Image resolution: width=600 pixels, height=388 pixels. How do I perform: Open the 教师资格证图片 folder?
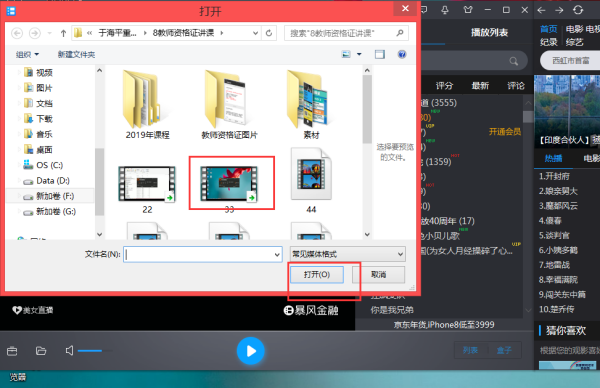pyautogui.click(x=229, y=104)
